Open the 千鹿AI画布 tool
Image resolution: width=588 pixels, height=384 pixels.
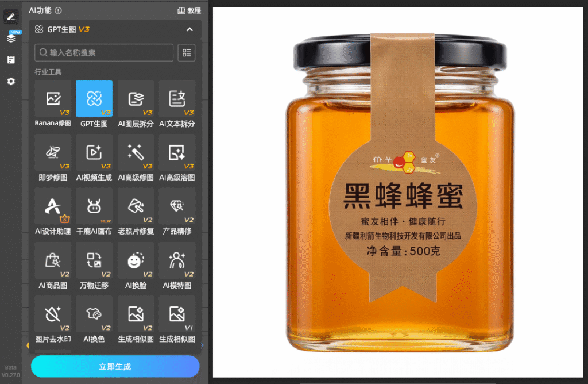94,206
